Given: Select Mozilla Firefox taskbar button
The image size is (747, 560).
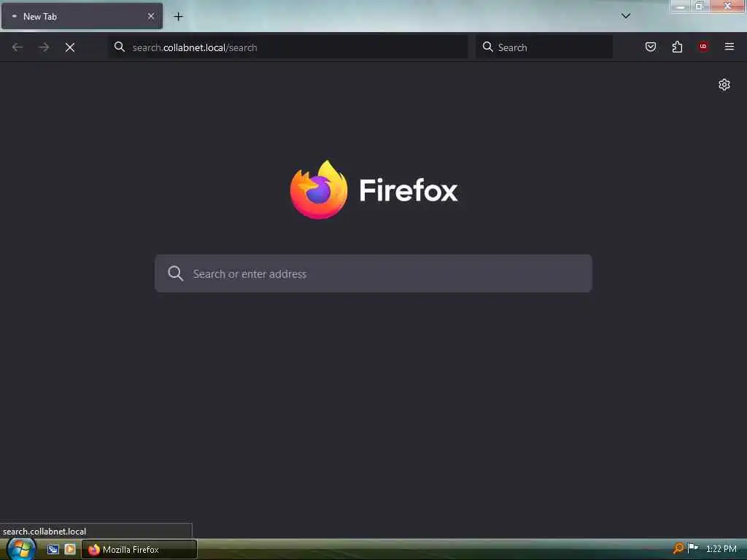Looking at the screenshot, I should 139,550.
